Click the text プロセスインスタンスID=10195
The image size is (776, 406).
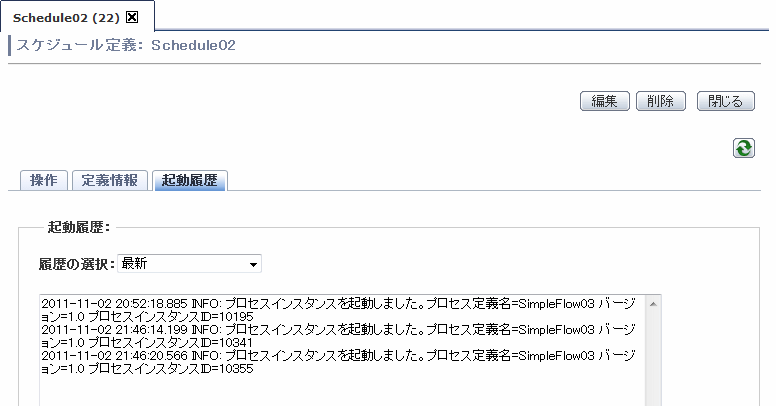coord(171,317)
